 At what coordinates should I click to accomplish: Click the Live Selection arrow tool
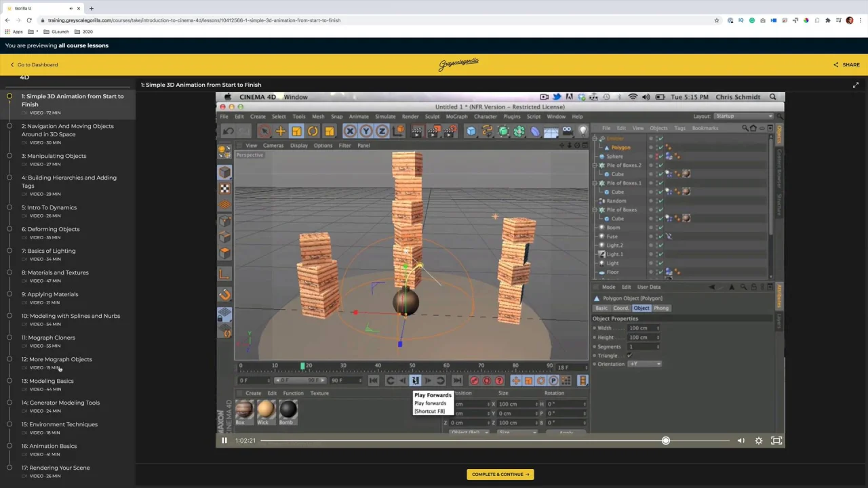(264, 131)
